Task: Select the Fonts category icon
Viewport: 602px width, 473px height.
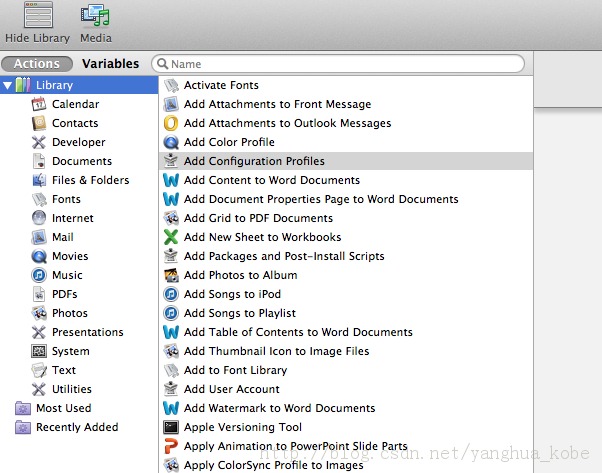Action: 39,199
